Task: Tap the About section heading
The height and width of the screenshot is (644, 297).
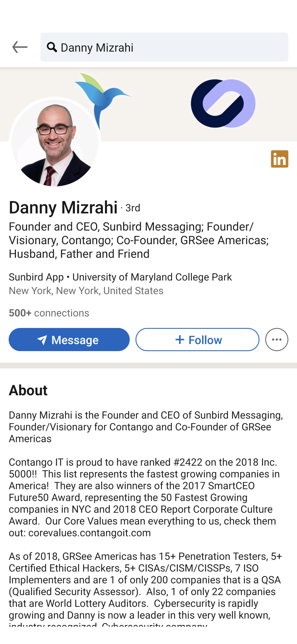Action: coord(28,390)
